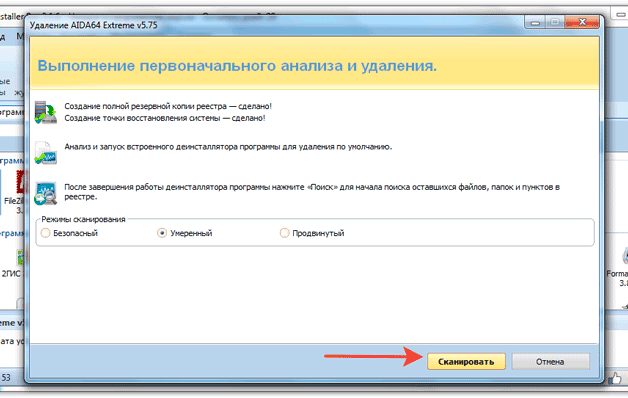Click 'Анализ и запуск встроенного деинсталлятора' text
The width and height of the screenshot is (628, 398).
click(228, 147)
